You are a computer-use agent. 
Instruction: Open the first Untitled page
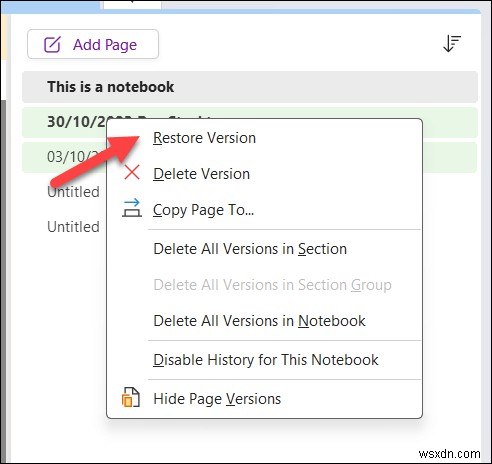click(x=73, y=192)
